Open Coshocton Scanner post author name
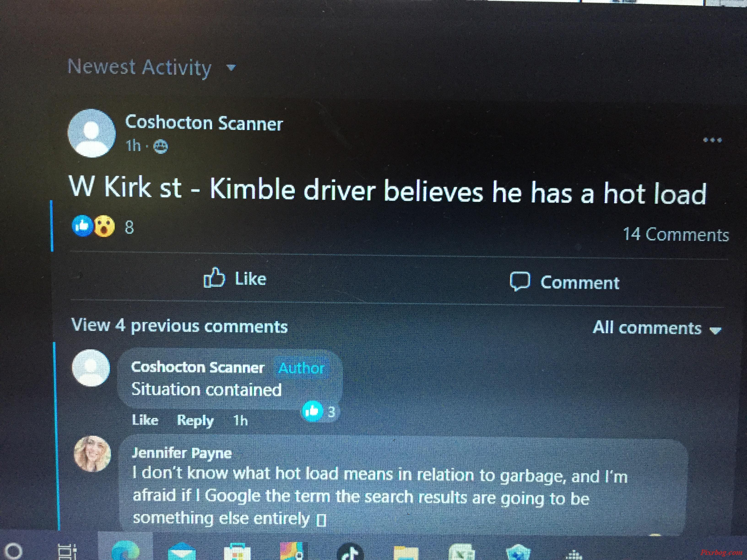 pos(204,123)
